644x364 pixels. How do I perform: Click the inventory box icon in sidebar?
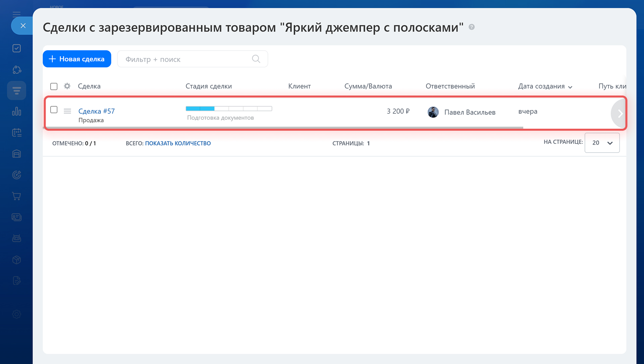coord(16,260)
